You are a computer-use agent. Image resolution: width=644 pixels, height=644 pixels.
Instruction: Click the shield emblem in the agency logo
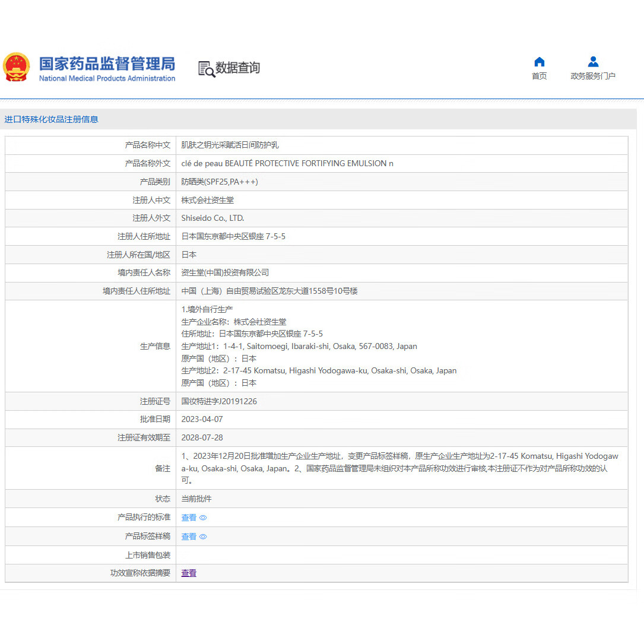(16, 67)
